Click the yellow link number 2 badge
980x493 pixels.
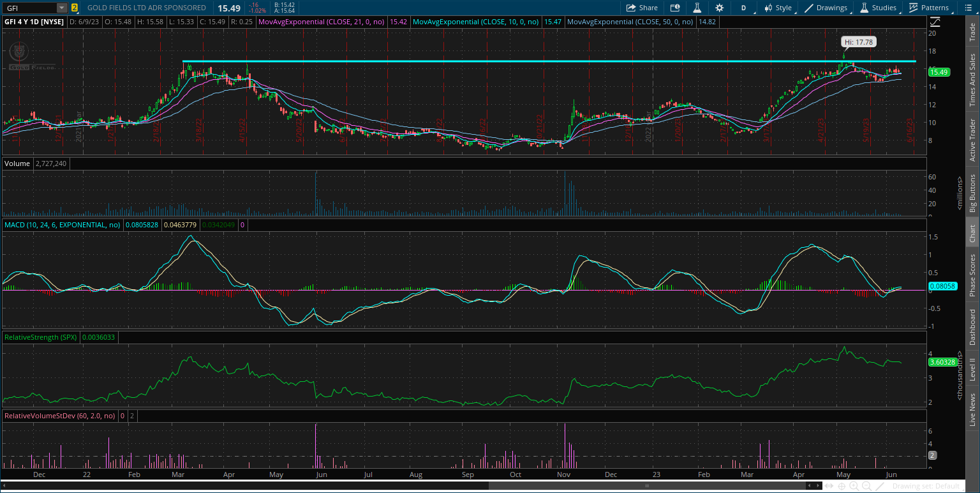75,8
